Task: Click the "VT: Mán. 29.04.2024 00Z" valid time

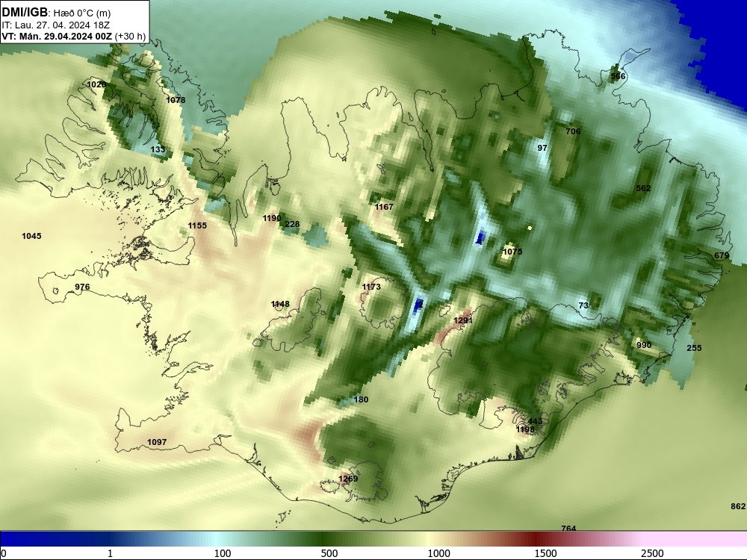Action: pyautogui.click(x=57, y=36)
